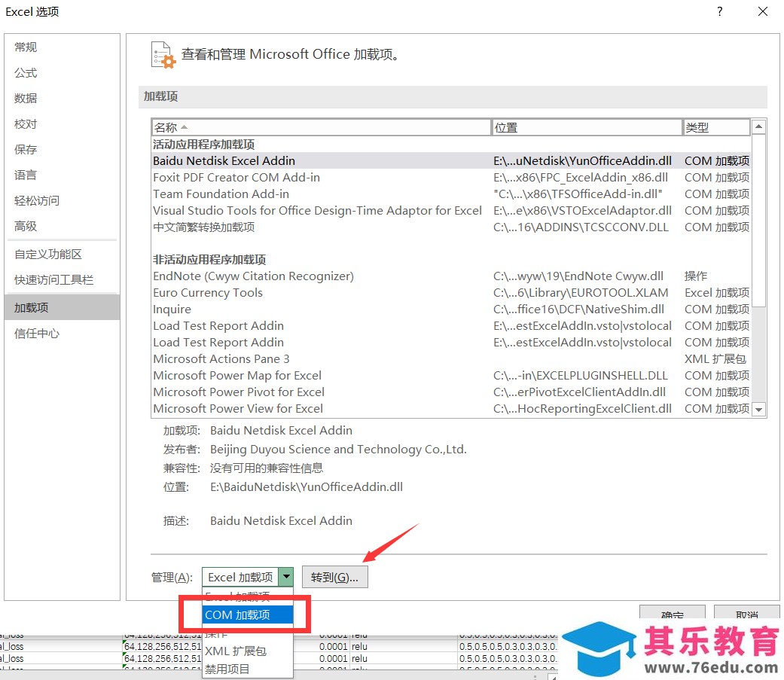Choose COM 加载项 from dropdown list
The image size is (784, 680).
248,615
